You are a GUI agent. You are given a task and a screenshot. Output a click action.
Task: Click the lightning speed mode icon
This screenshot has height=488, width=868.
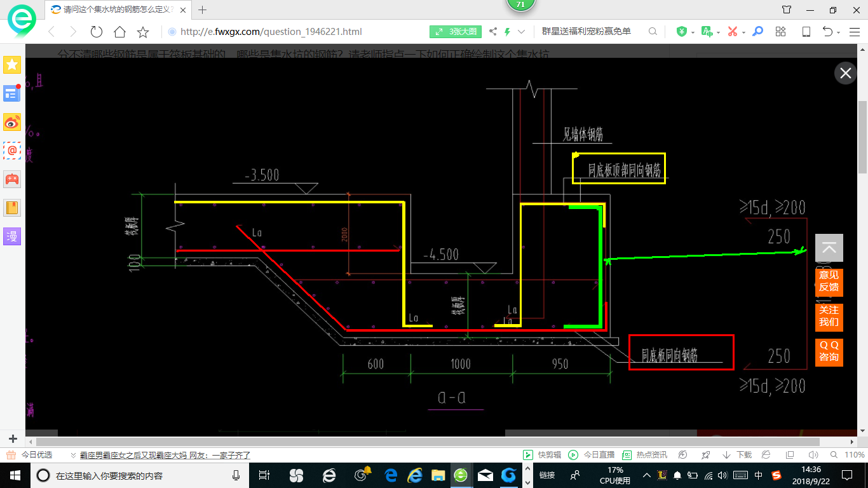point(508,32)
